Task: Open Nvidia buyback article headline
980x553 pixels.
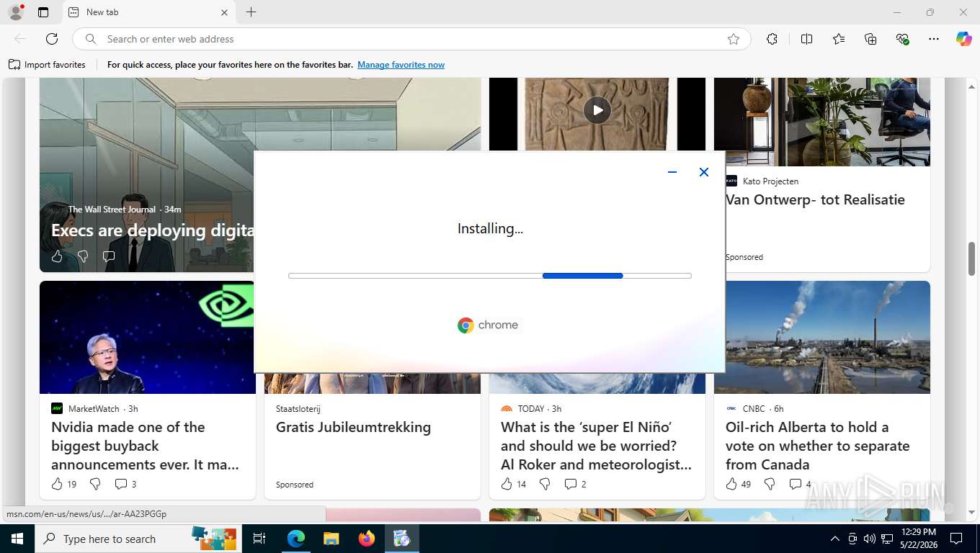Action: pyautogui.click(x=145, y=446)
